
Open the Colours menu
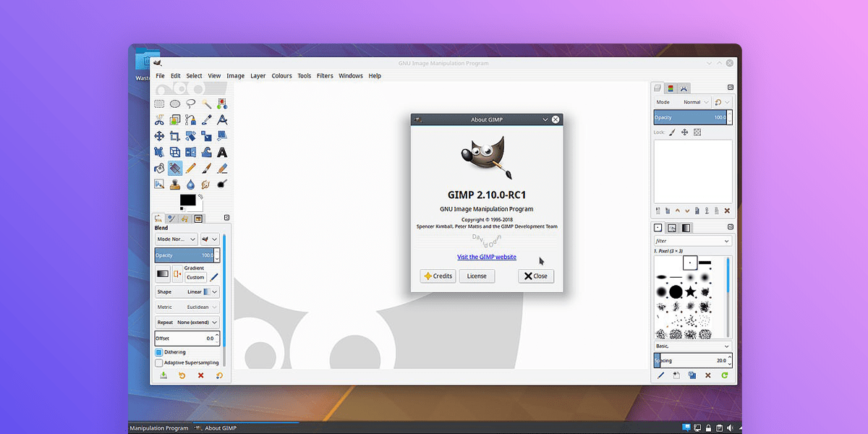pos(282,76)
